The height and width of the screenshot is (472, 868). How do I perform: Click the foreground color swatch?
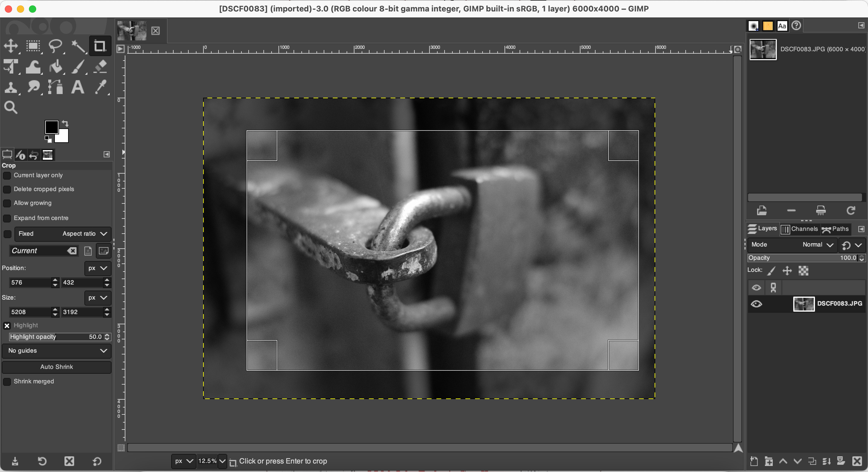[51, 127]
